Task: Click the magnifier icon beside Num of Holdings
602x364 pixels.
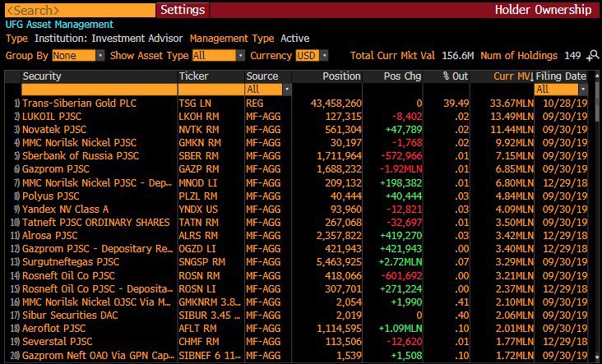Action: click(x=593, y=56)
